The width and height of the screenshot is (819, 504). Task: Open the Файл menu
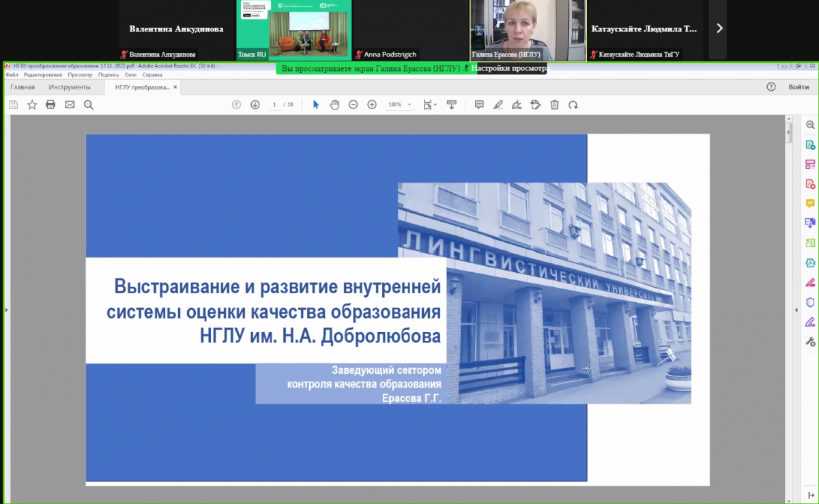tap(12, 74)
